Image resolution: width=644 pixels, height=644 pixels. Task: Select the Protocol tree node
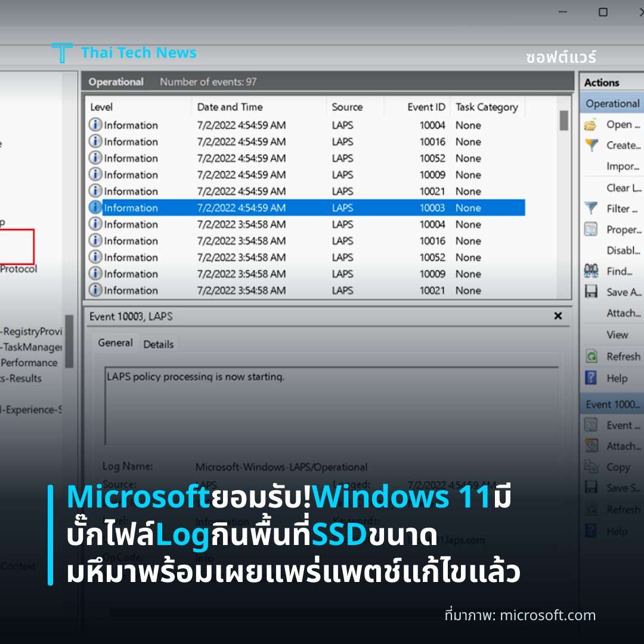pyautogui.click(x=18, y=268)
